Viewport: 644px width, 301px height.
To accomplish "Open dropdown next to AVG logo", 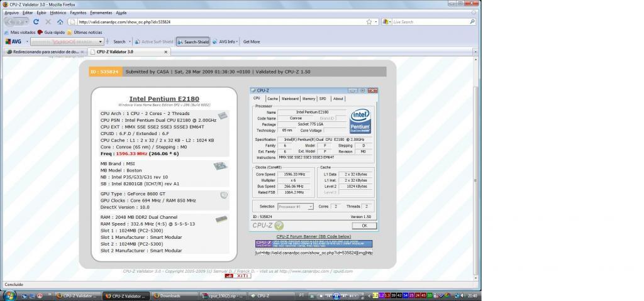I will coord(27,41).
